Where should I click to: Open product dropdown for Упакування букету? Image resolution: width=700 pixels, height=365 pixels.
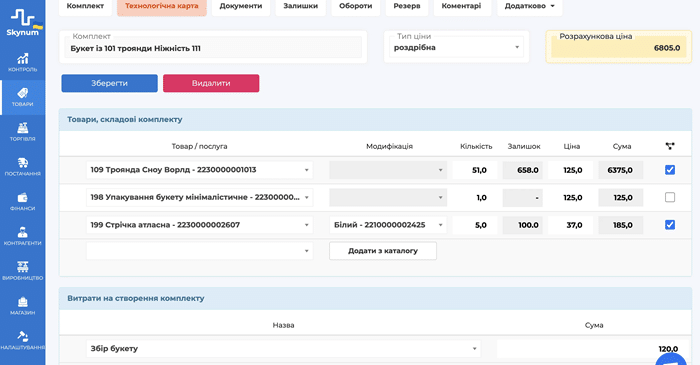(x=200, y=197)
